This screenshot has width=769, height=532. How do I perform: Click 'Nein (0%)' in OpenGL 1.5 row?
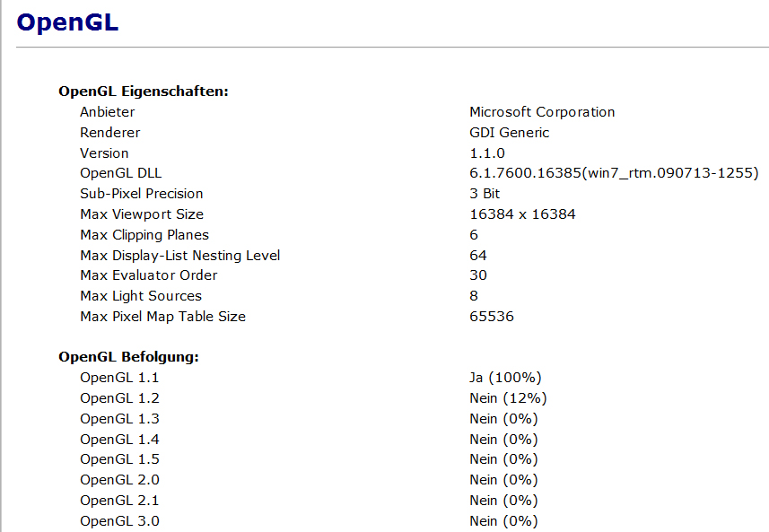[x=503, y=459]
